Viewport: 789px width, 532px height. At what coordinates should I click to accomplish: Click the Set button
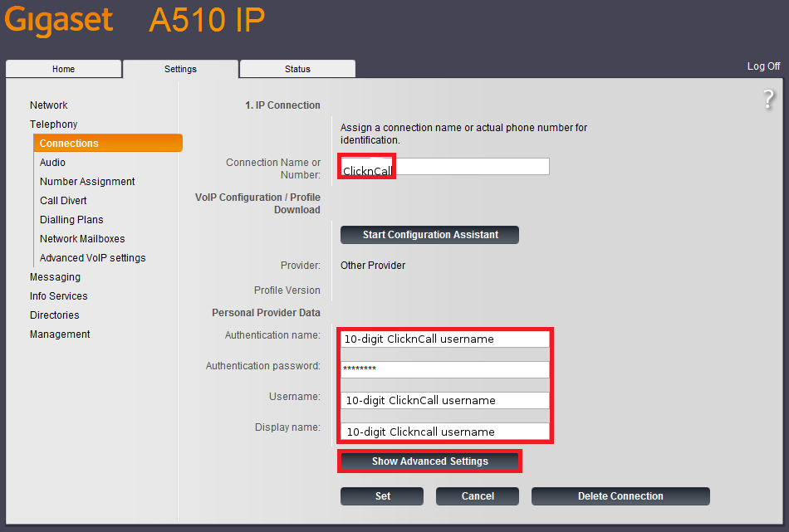point(382,496)
